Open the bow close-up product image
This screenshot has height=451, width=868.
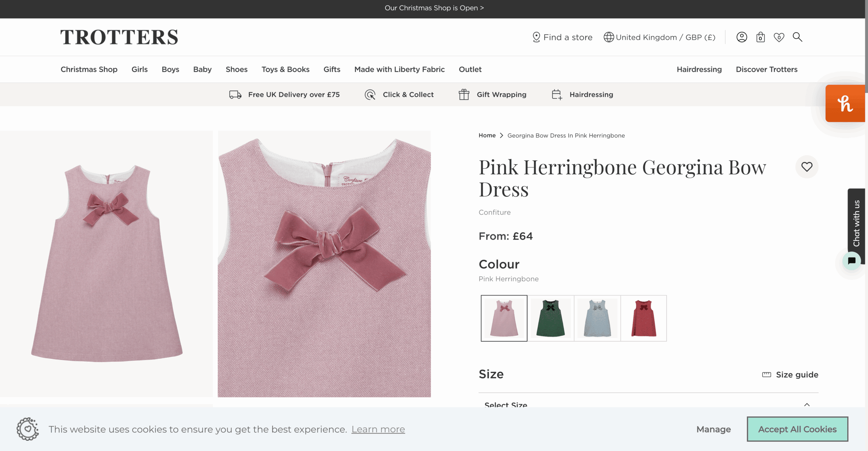324,264
